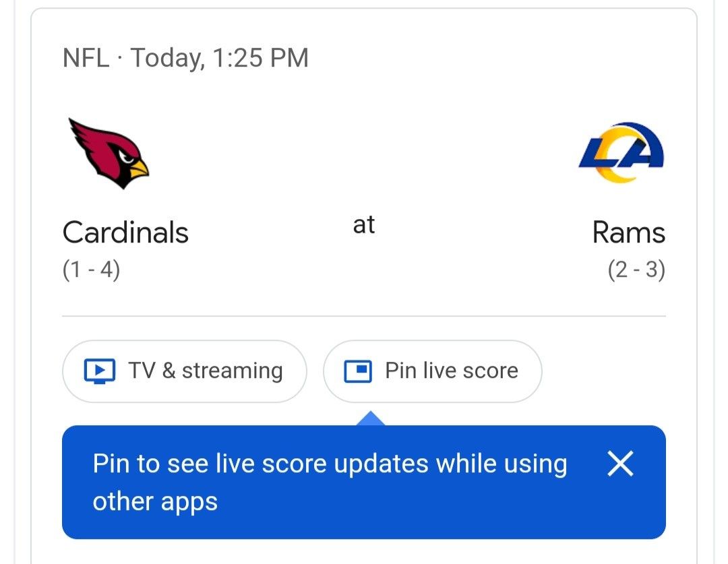Click the picture-in-picture pin icon

pos(358,371)
